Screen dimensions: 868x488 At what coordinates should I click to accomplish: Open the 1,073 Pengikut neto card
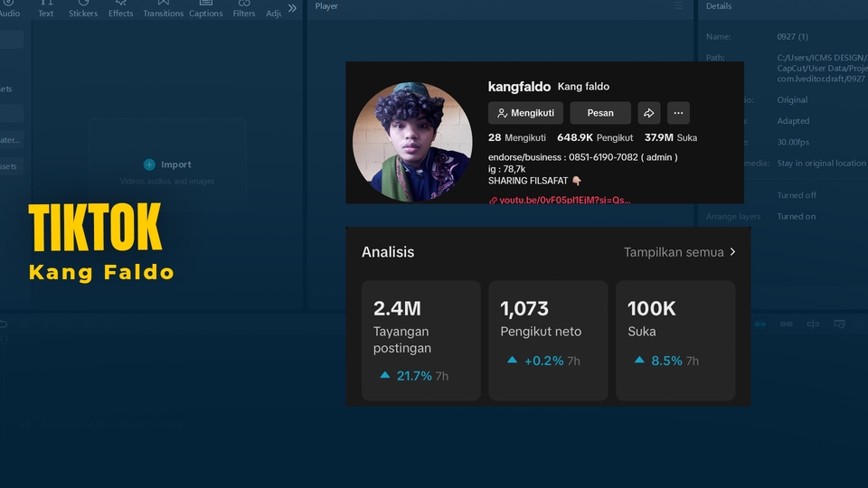[548, 341]
